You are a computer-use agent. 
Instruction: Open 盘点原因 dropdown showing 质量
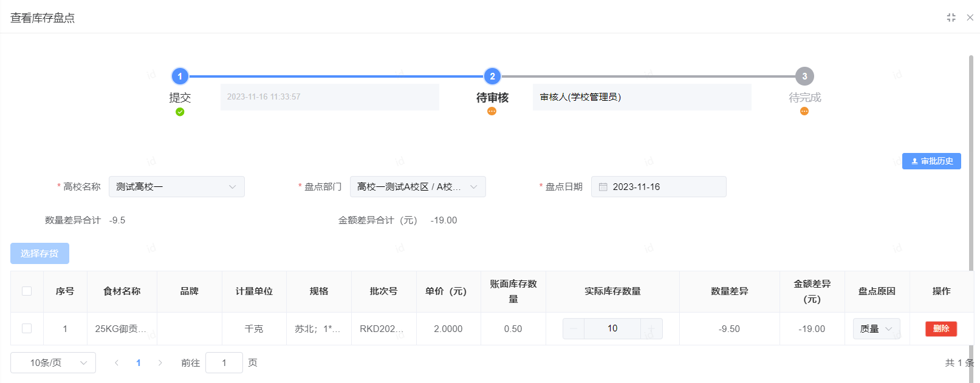click(877, 328)
